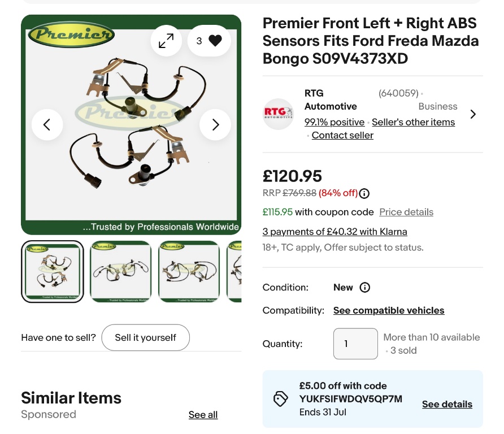Click the Quantity input field
This screenshot has width=504, height=434.
pyautogui.click(x=355, y=344)
